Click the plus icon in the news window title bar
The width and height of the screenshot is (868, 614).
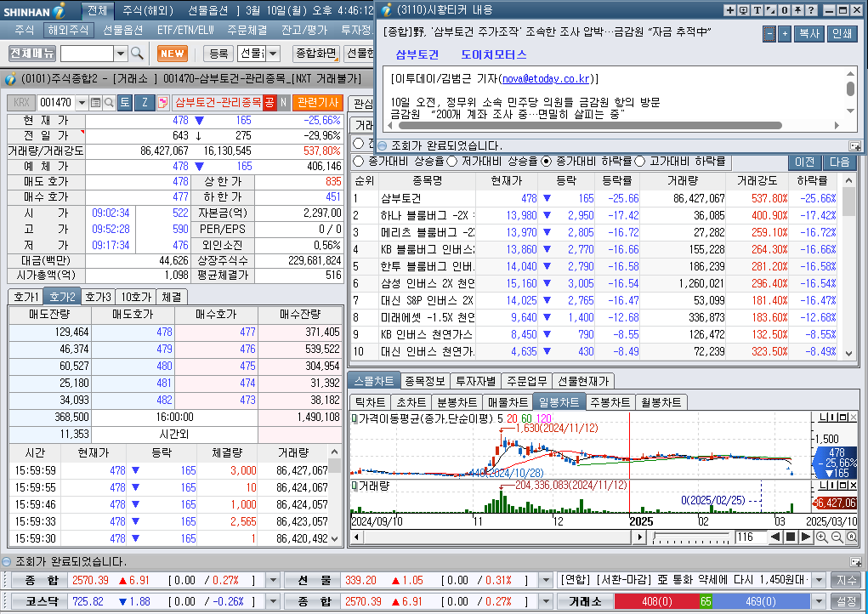tap(730, 10)
